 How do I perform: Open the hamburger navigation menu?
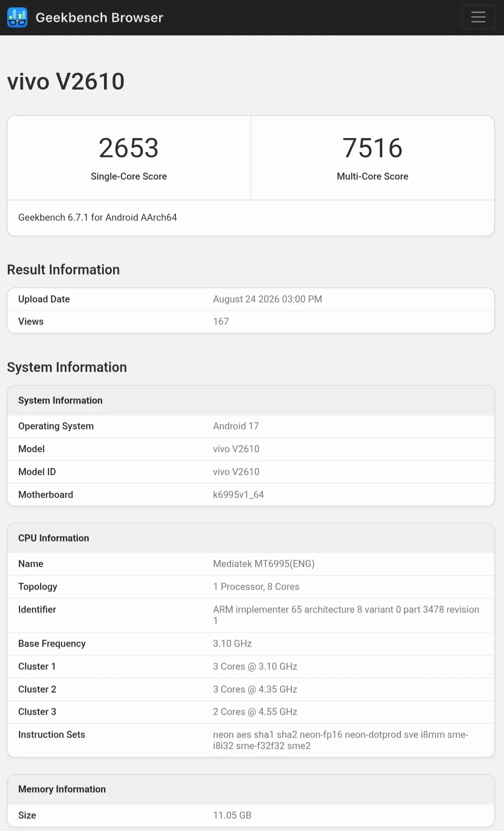478,17
